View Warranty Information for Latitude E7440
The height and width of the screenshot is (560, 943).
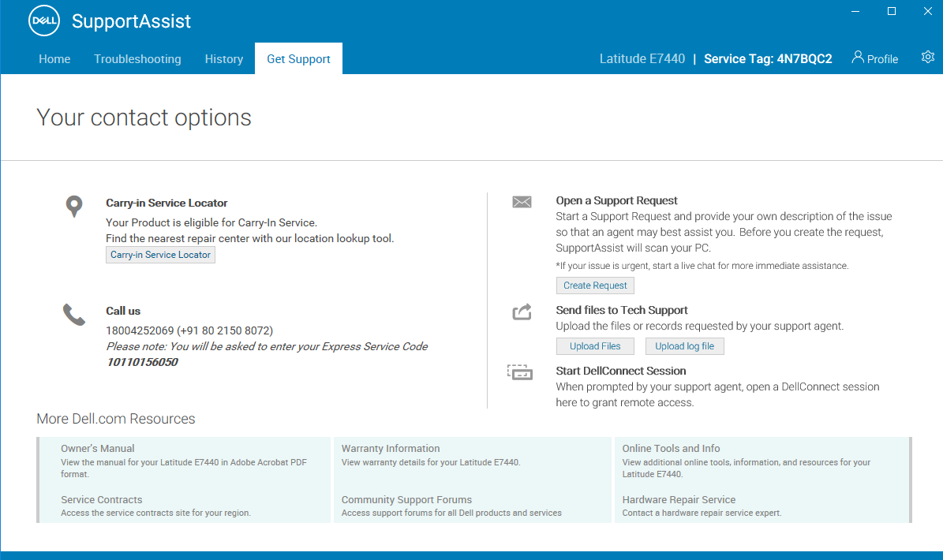tap(390, 448)
